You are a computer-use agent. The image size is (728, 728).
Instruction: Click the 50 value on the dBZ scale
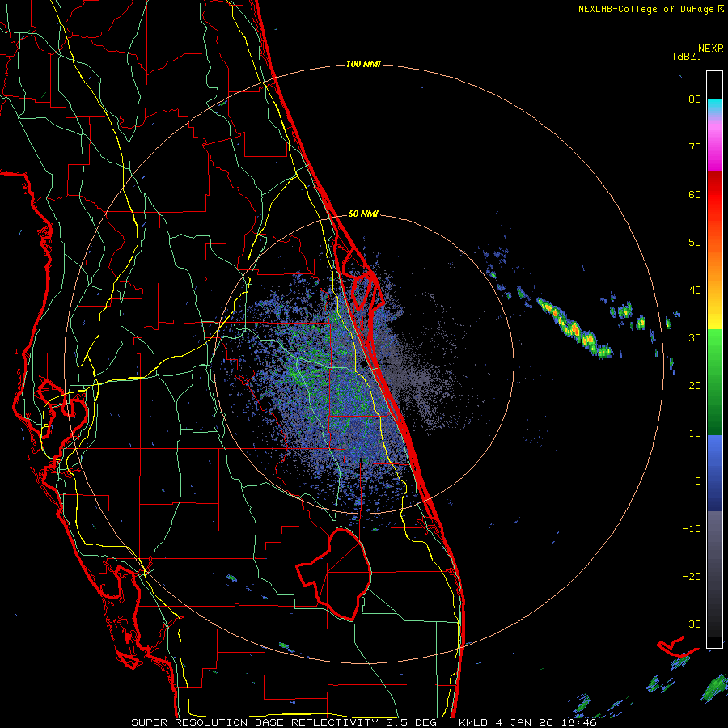coord(695,243)
